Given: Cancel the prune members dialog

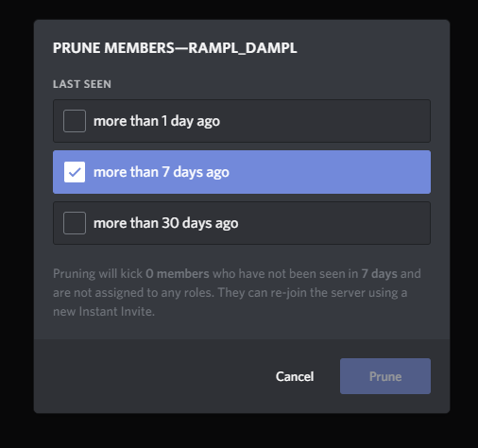Looking at the screenshot, I should coord(295,376).
